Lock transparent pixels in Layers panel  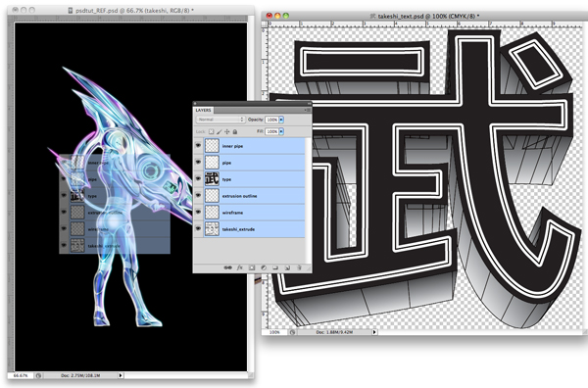[211, 131]
